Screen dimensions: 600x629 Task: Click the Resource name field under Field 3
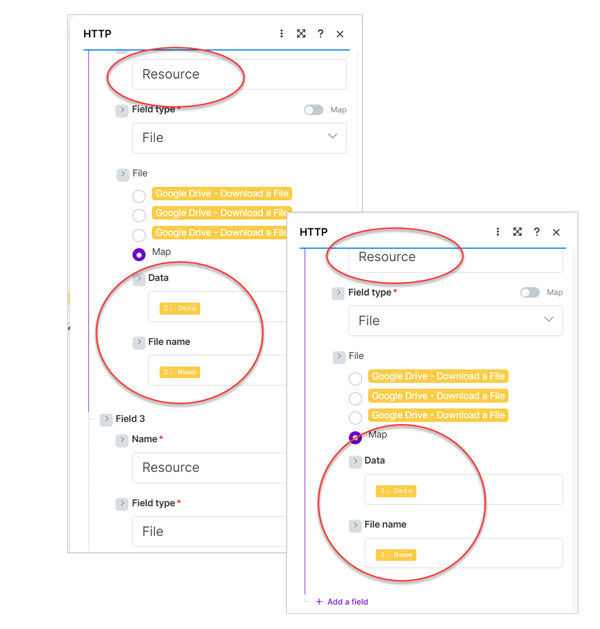[x=239, y=468]
